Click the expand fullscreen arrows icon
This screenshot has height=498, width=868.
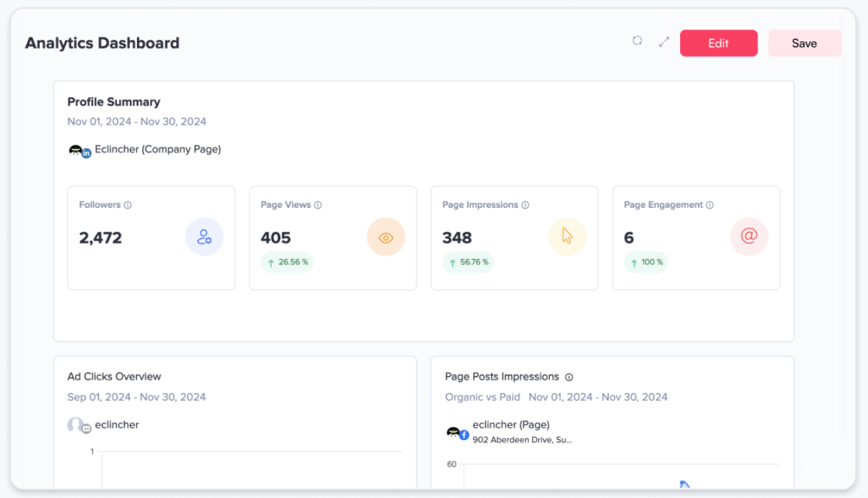click(664, 42)
